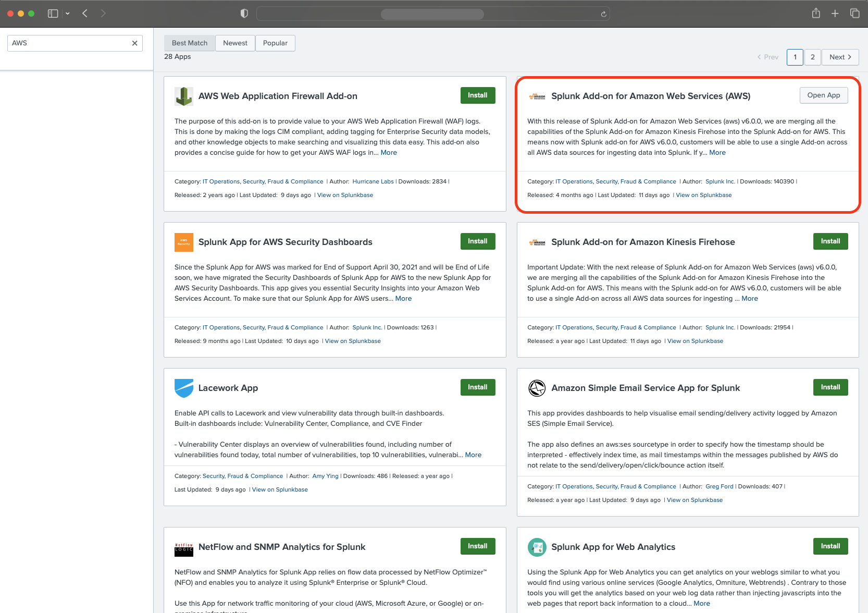
Task: Toggle the Safari sidebar icon
Action: pos(53,14)
